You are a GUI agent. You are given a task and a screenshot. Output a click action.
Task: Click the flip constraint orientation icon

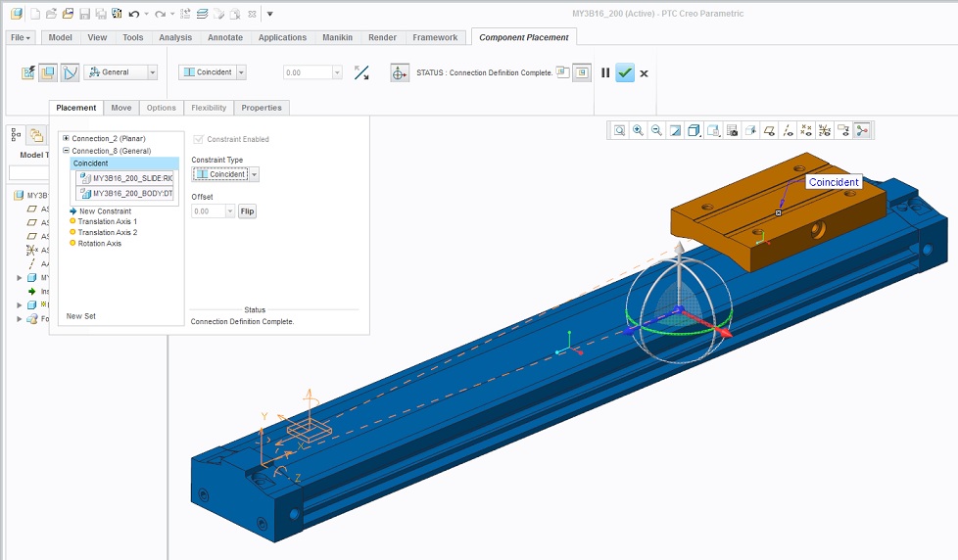pos(361,72)
